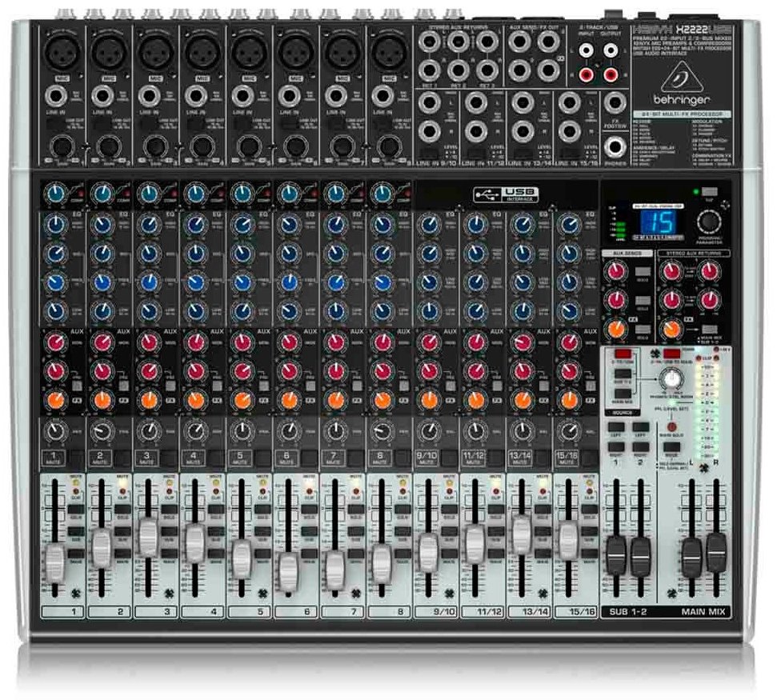
Task: Click the channel 3 fader
Action: [x=148, y=538]
